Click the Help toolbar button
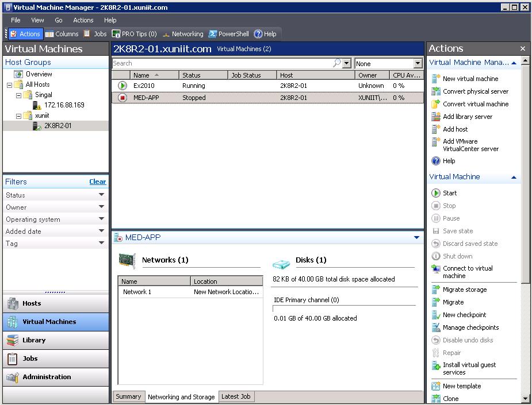Screen dimensions: 532x405 pos(265,34)
